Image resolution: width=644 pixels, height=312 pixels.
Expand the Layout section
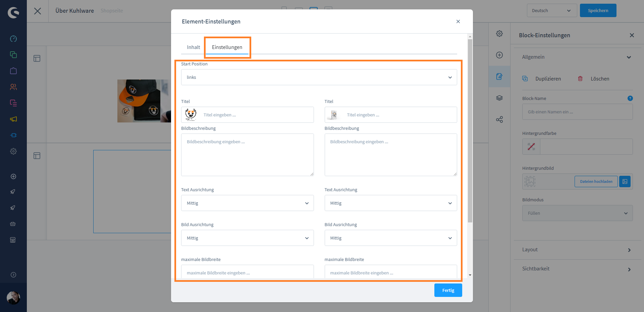point(577,250)
